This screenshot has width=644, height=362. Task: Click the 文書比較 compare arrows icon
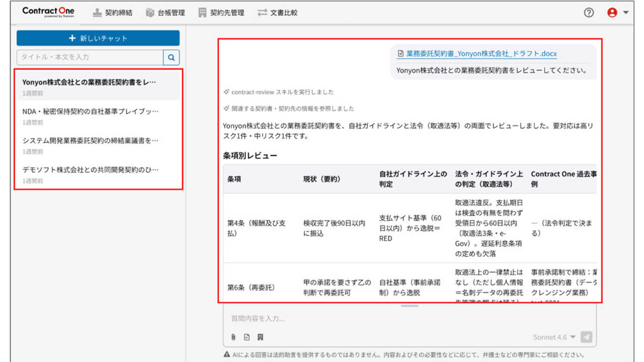(x=262, y=13)
